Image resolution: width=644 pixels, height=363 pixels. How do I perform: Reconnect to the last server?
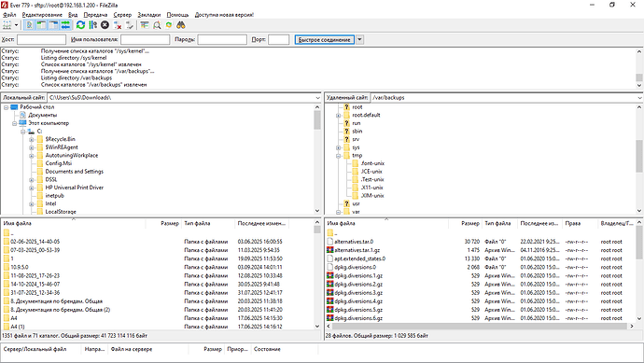tap(130, 25)
